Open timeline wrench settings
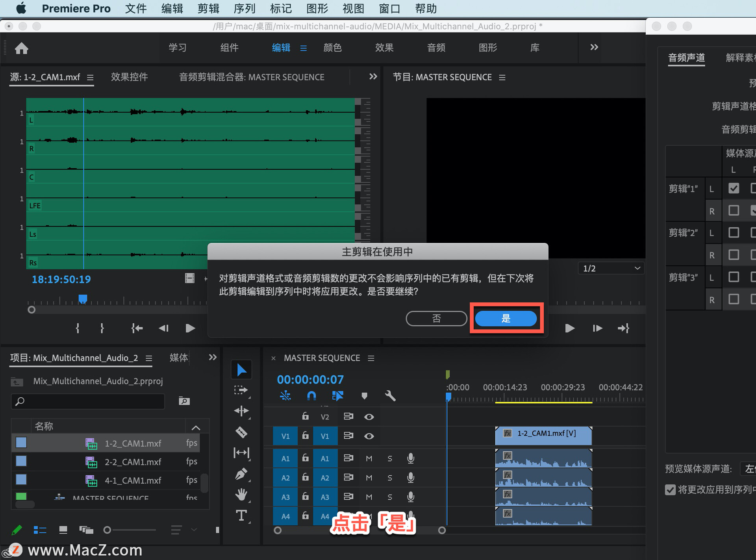Screen dimensions: 756x560 click(390, 395)
